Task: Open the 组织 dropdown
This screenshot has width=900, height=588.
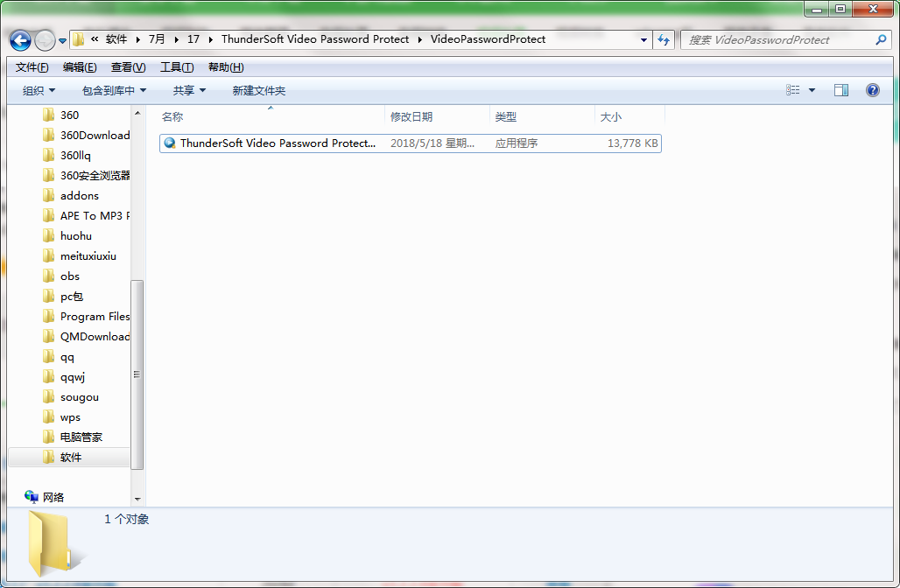Action: [x=39, y=91]
